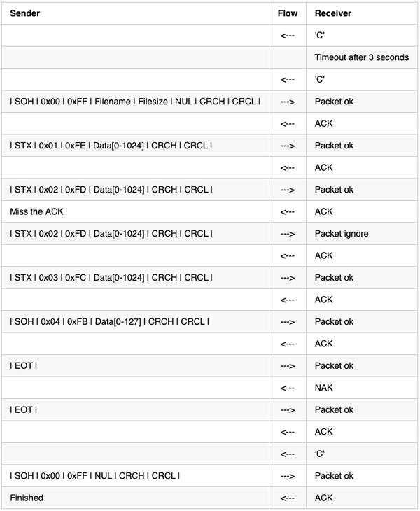Image resolution: width=420 pixels, height=511 pixels.
Task: Select the 'Timeout after 3 seconds' cell
Action: 361,57
